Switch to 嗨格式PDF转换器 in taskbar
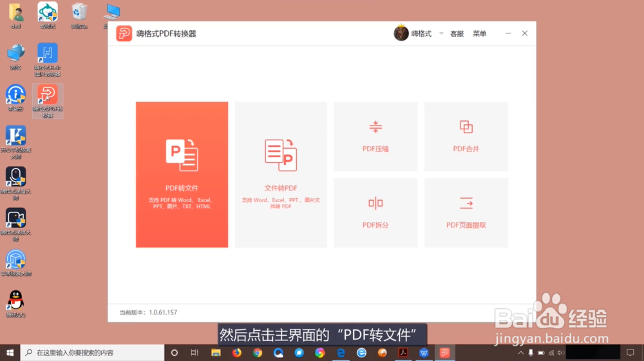 (445, 353)
